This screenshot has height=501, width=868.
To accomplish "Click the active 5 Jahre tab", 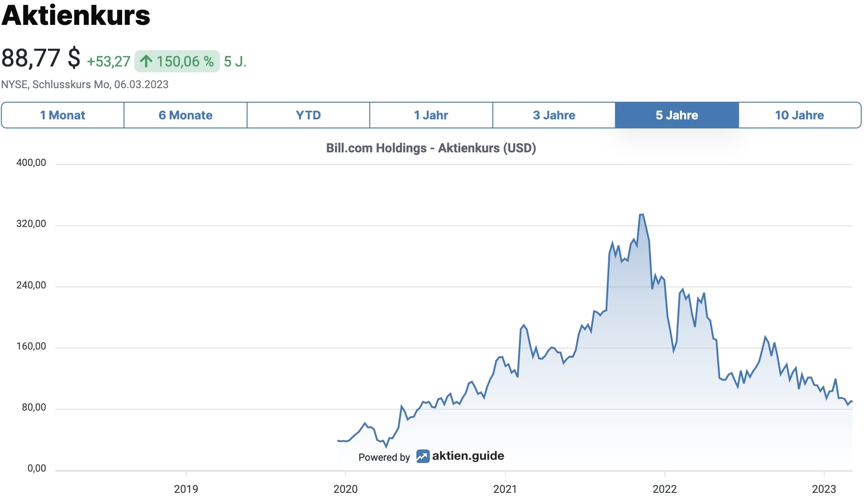I will click(x=677, y=115).
